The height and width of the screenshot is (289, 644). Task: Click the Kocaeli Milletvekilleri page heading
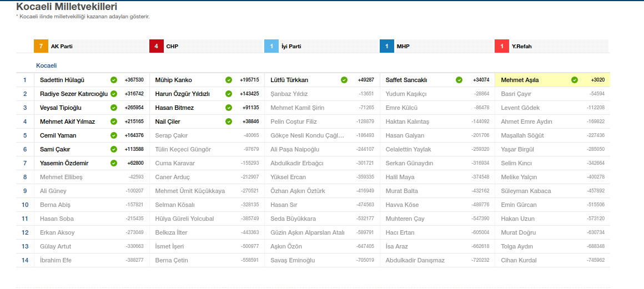(x=67, y=7)
